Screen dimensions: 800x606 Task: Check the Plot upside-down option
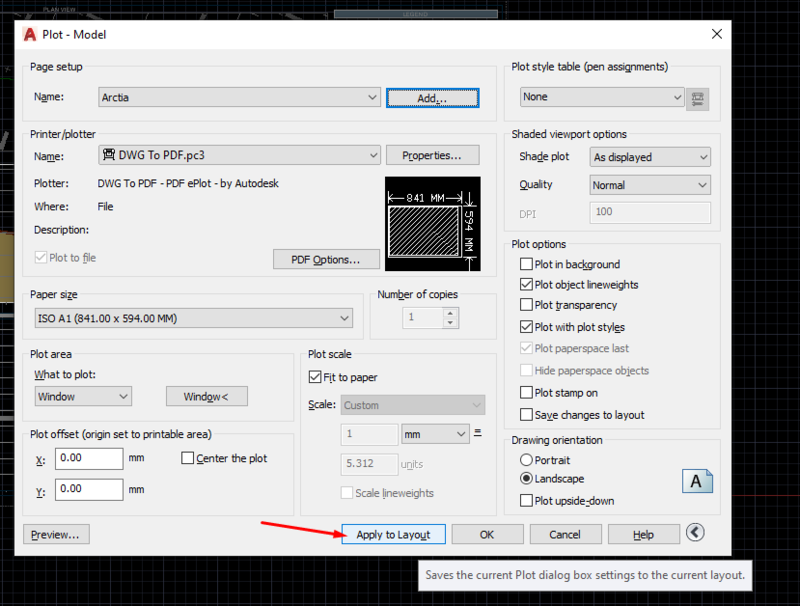[x=526, y=500]
